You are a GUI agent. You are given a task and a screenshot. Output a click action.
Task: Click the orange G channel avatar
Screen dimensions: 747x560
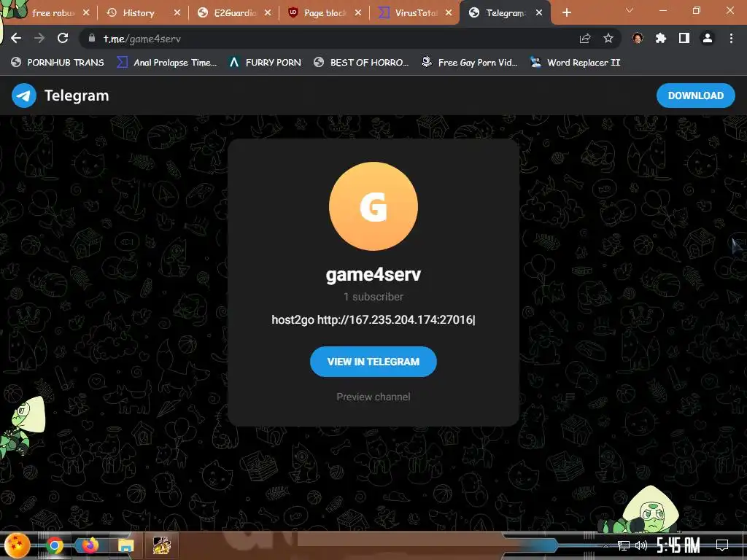click(373, 206)
